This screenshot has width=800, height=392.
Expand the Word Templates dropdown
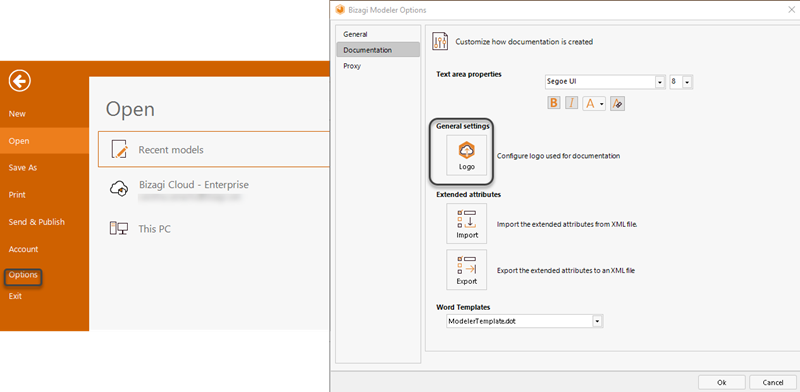(x=597, y=321)
